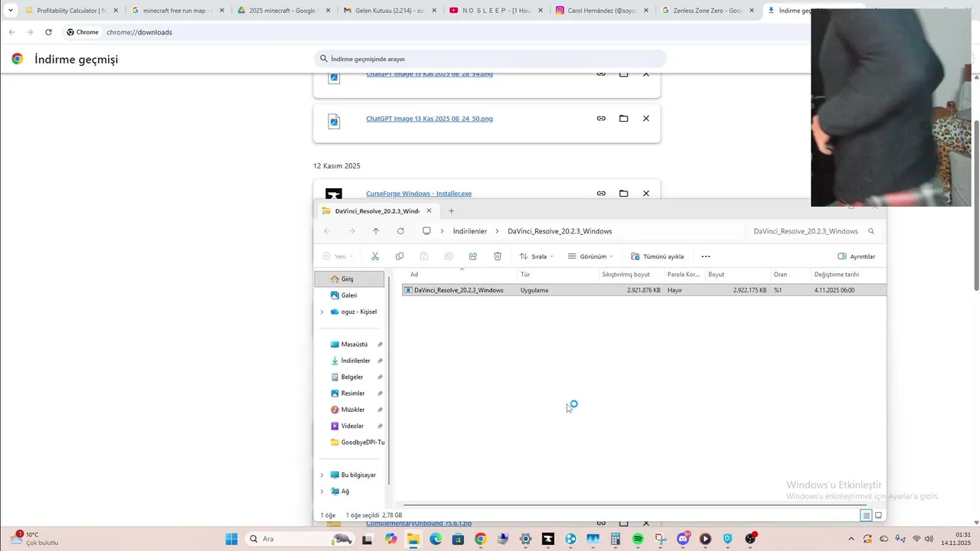Pin toggle next to Müzikler in sidebar
The image size is (980, 551).
click(x=380, y=409)
